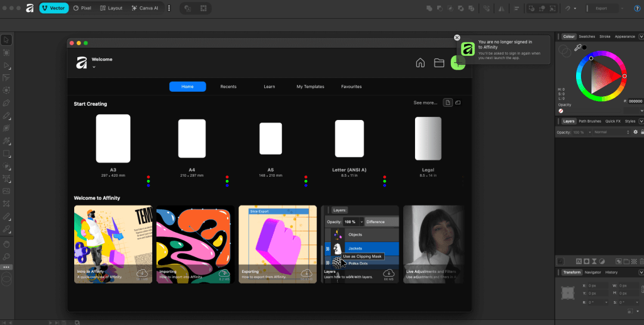Image resolution: width=644 pixels, height=325 pixels.
Task: Pick the eyedropper colour picker tool
Action: point(577,48)
